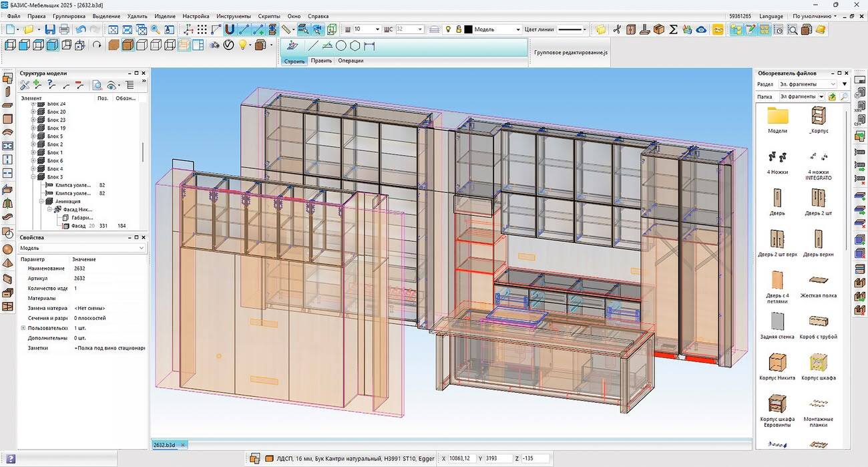Switch to the Править tab

pyautogui.click(x=321, y=61)
